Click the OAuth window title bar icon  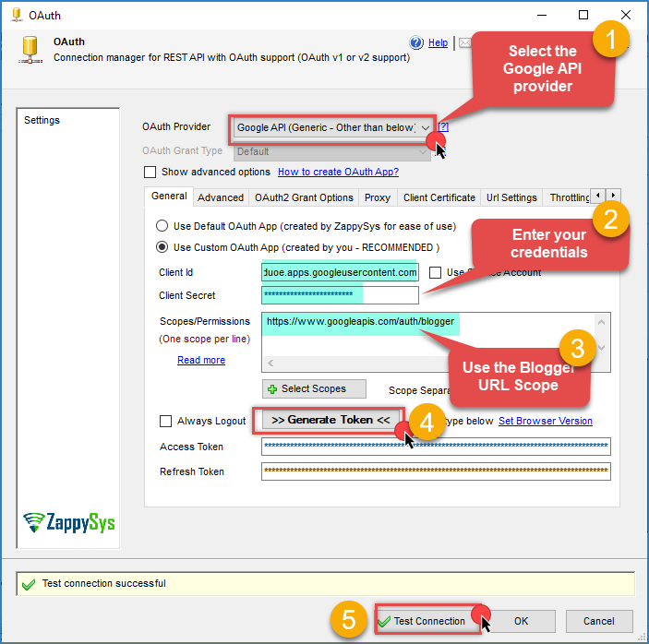click(x=15, y=15)
